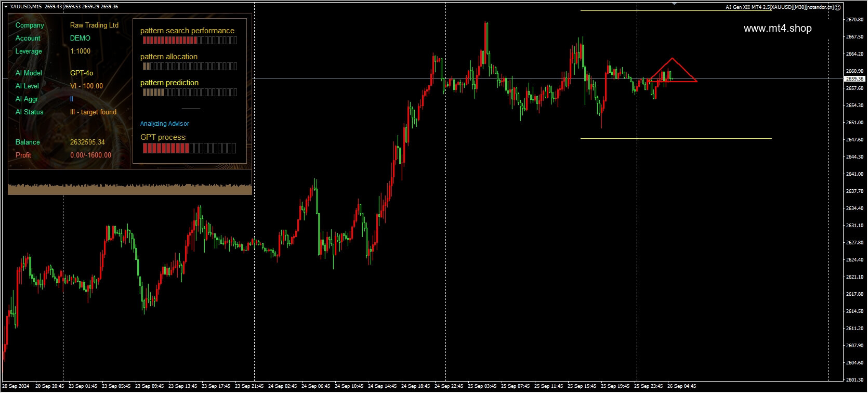Viewport: 868px width, 393px height.
Task: Click the AI Status label
Action: click(x=29, y=112)
